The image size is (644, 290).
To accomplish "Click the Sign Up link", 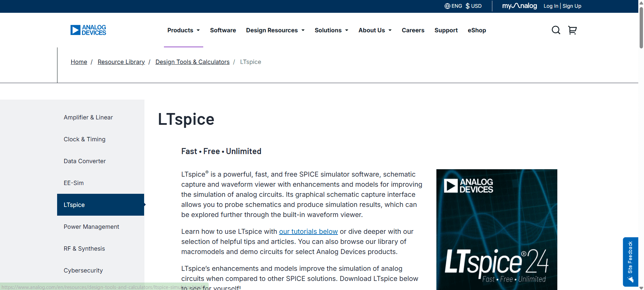I will [x=572, y=6].
